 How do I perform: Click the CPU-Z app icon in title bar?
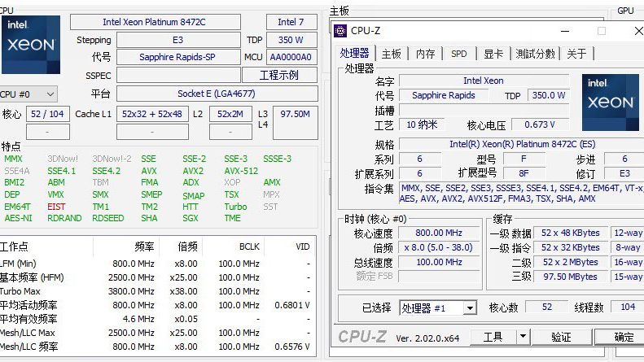(x=340, y=31)
